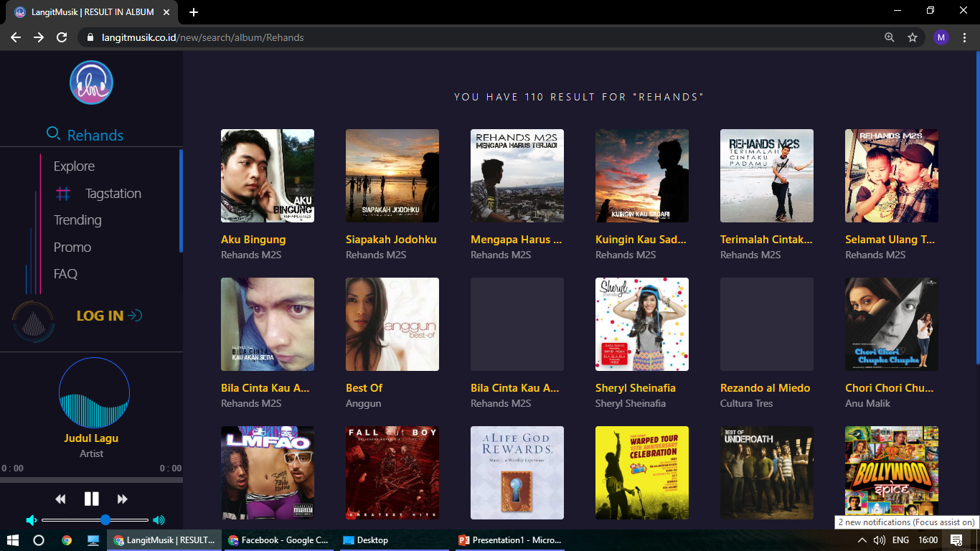Click the browser address bar URL
980x551 pixels.
[x=202, y=37]
